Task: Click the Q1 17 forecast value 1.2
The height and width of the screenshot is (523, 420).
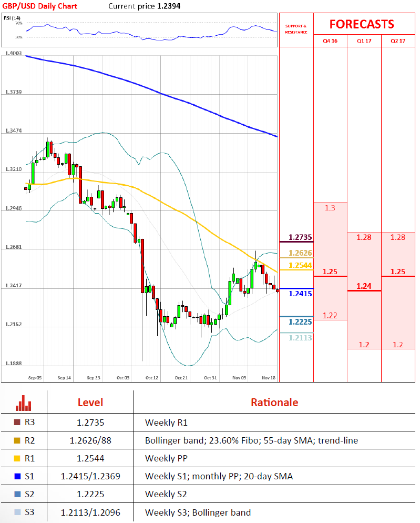Action: click(x=364, y=345)
